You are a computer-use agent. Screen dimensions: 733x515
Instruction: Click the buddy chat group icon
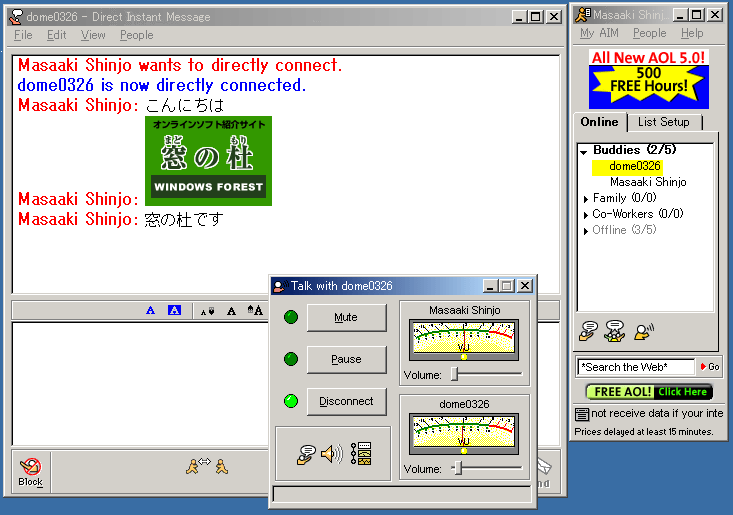[x=615, y=331]
